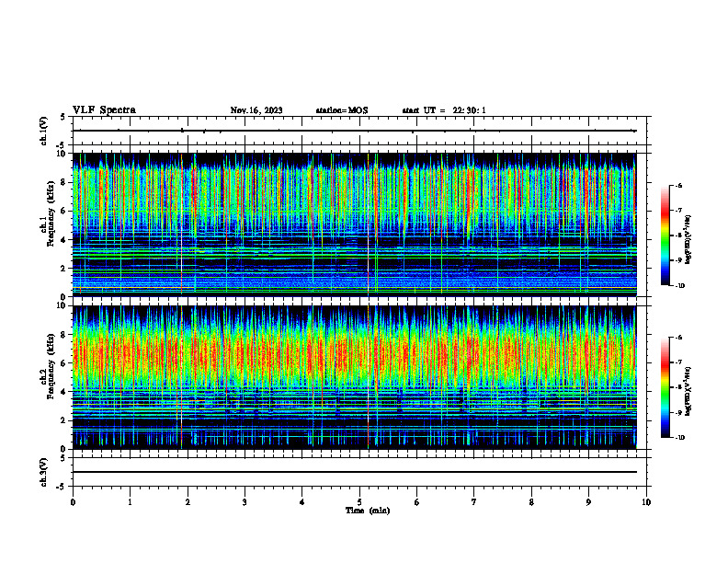The width and height of the screenshot is (728, 563).
Task: Select the "start UT = 22:30: 1" text
Action: coord(444,110)
